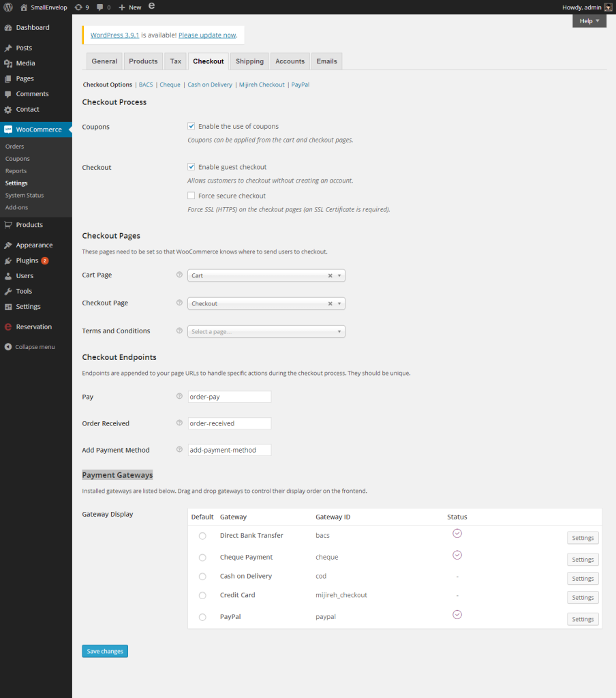
Task: Click the Please update now link
Action: (x=207, y=35)
